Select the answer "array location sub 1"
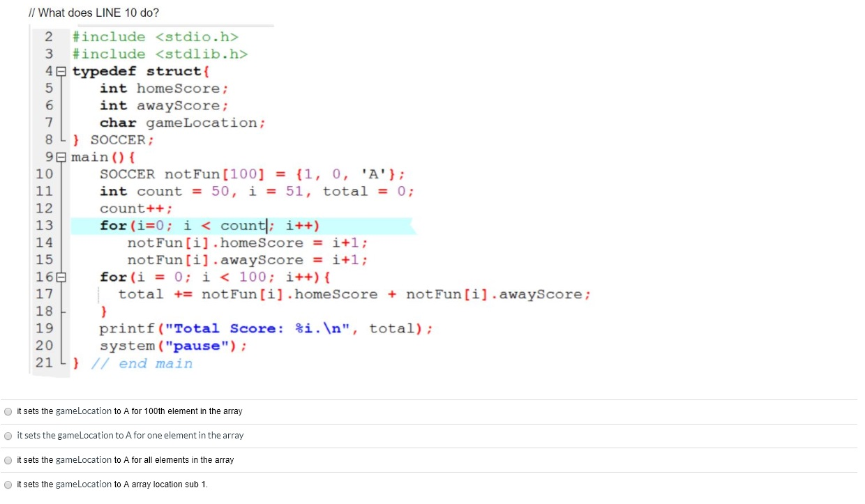This screenshot has height=504, width=865. (x=8, y=484)
